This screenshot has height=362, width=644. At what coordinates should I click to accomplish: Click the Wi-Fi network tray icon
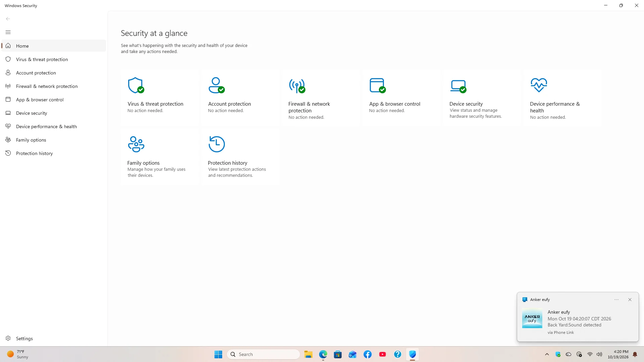pyautogui.click(x=590, y=354)
